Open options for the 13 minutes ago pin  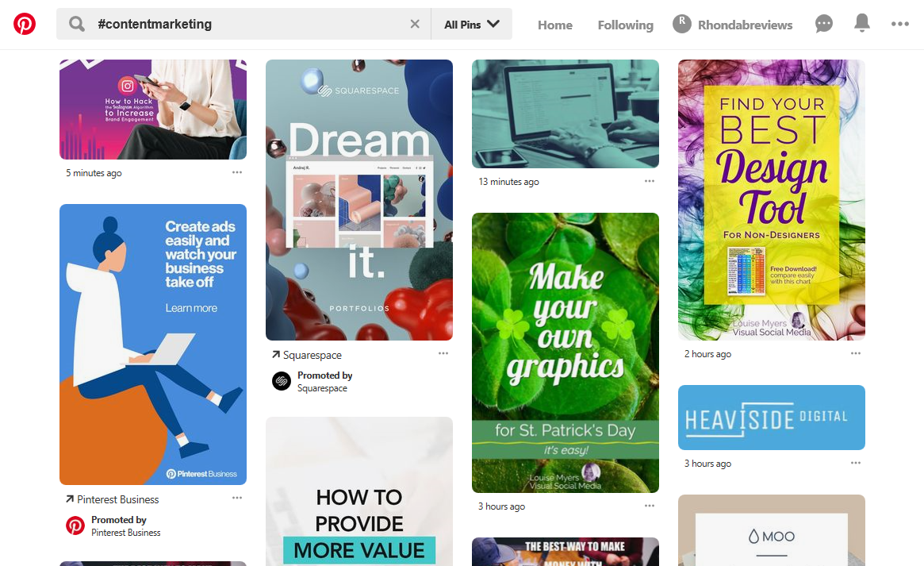click(x=650, y=181)
